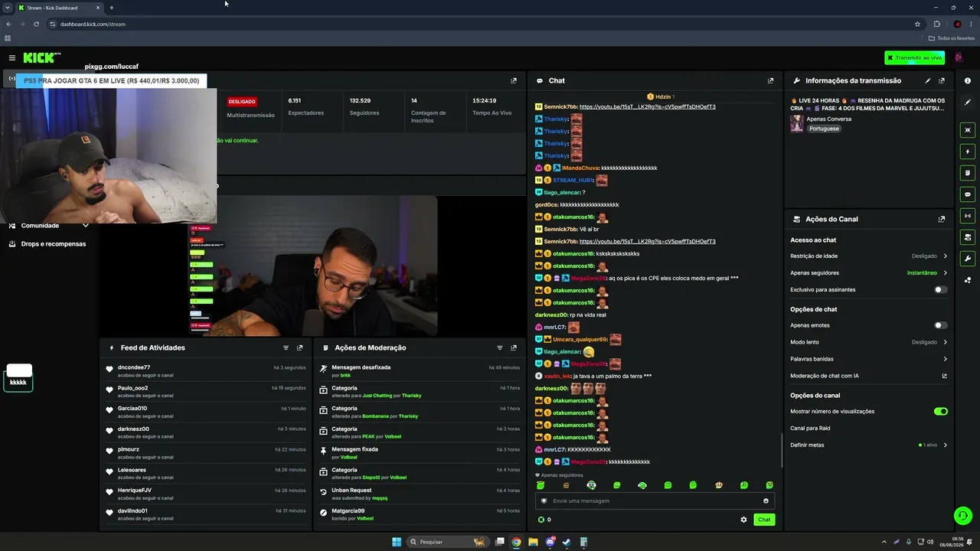Open the Feed de Atividades filter
The image size is (980, 551).
coord(286,347)
